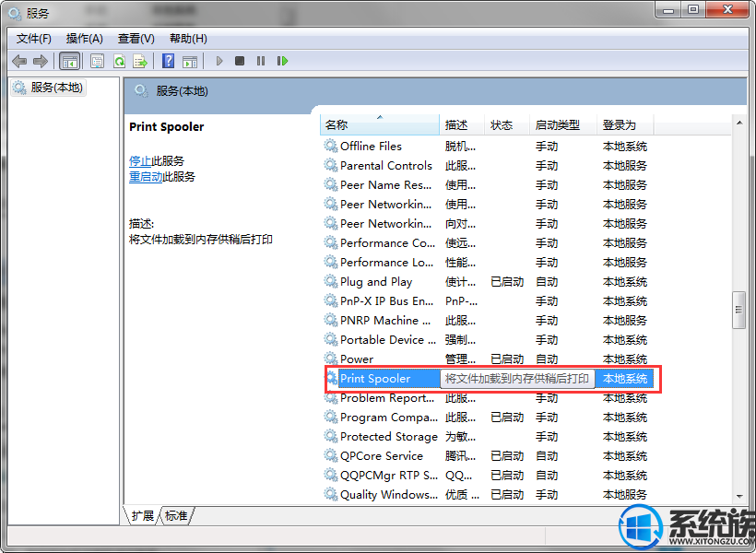The width and height of the screenshot is (756, 553).
Task: Click the gear icon beside Power
Action: coord(331,359)
